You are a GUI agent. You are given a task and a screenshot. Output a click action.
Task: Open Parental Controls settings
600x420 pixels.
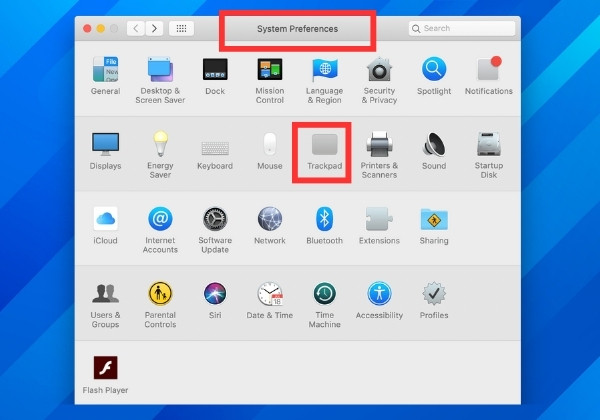(160, 305)
